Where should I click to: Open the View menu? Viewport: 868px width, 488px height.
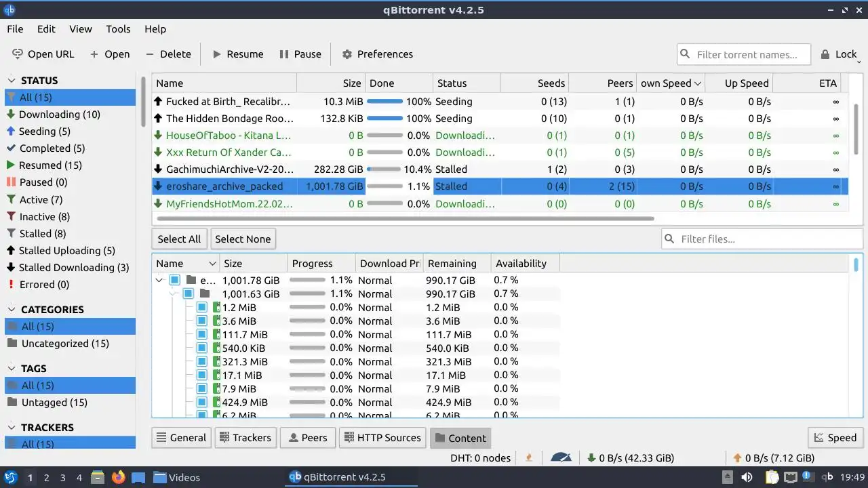click(x=80, y=29)
